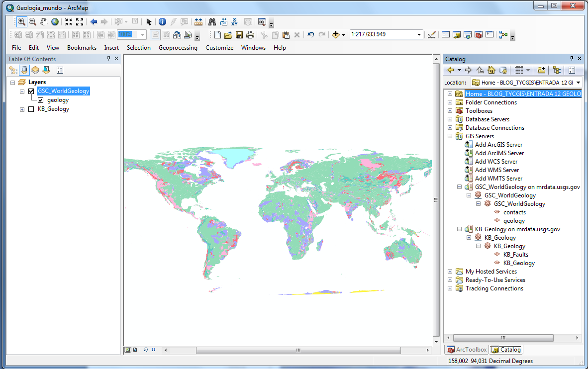This screenshot has width=588, height=369.
Task: Switch TOC to List By Drawing Order
Action: (x=13, y=70)
